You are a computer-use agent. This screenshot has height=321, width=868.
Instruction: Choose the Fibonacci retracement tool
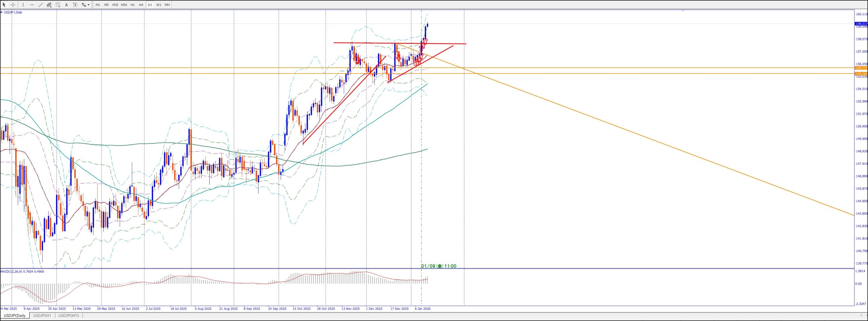click(58, 5)
